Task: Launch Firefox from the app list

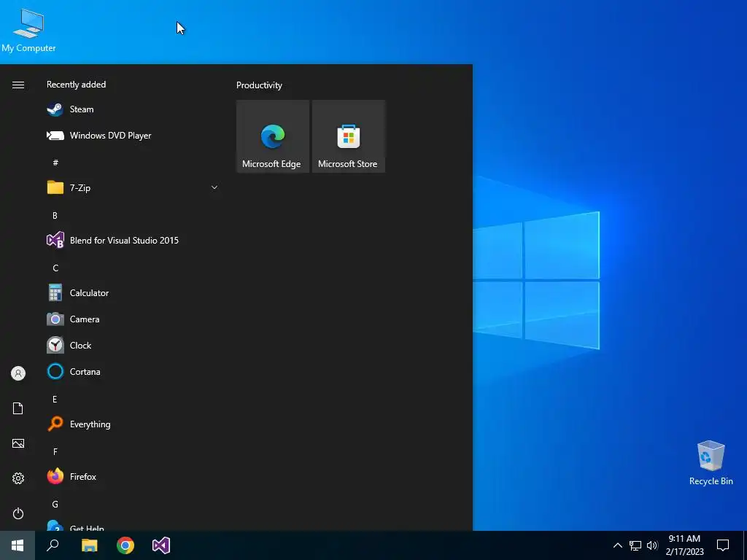Action: pos(132,476)
